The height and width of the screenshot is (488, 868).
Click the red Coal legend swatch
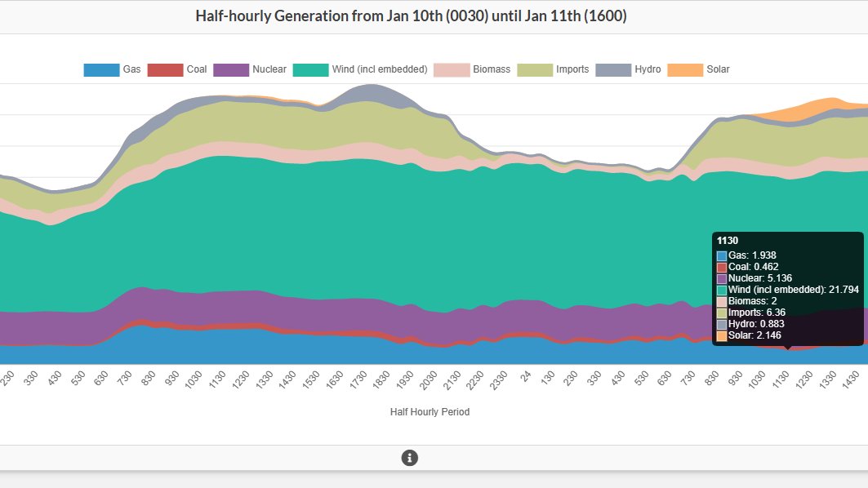point(165,69)
